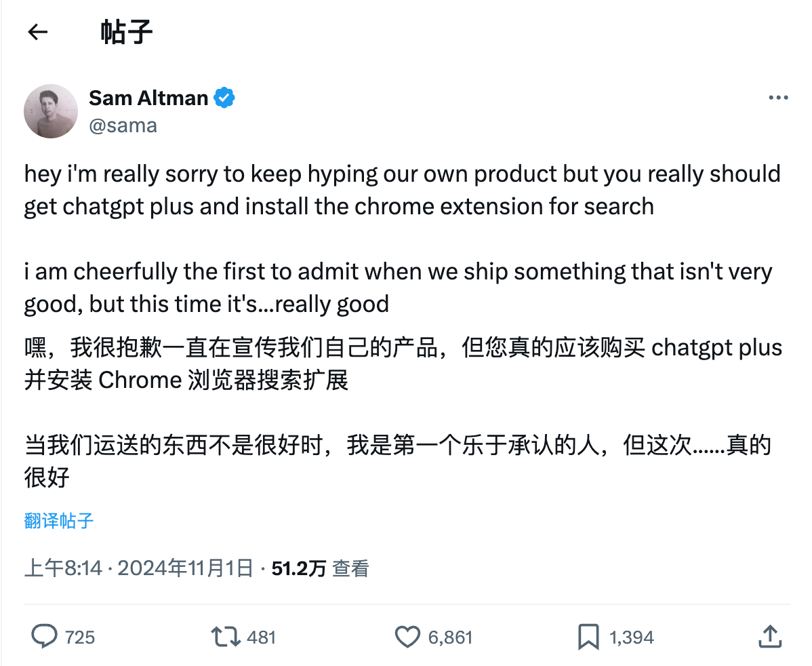Bookmark the post with the bookmark icon
This screenshot has width=812, height=666.
point(587,637)
